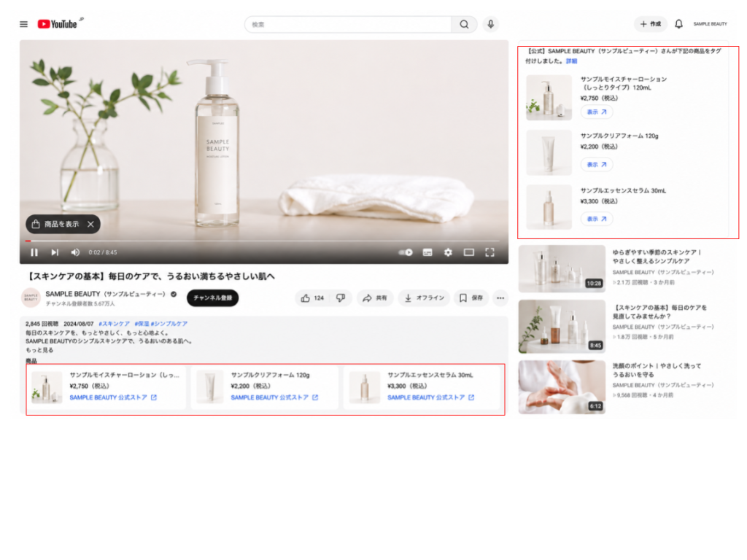Focus the search input field
747x560 pixels.
(348, 24)
